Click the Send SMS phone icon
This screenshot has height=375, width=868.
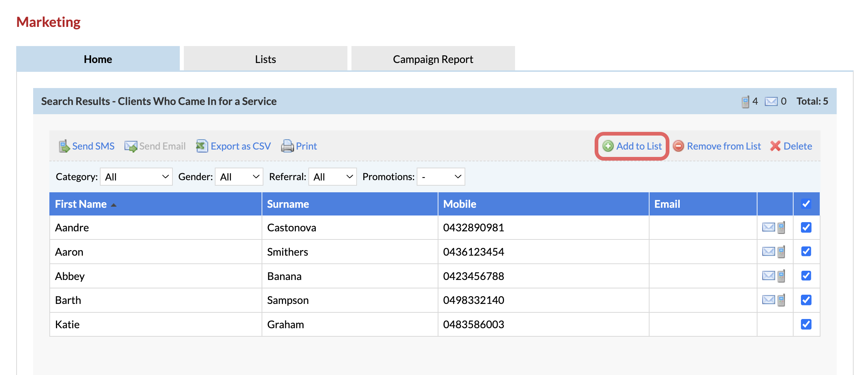pyautogui.click(x=64, y=146)
